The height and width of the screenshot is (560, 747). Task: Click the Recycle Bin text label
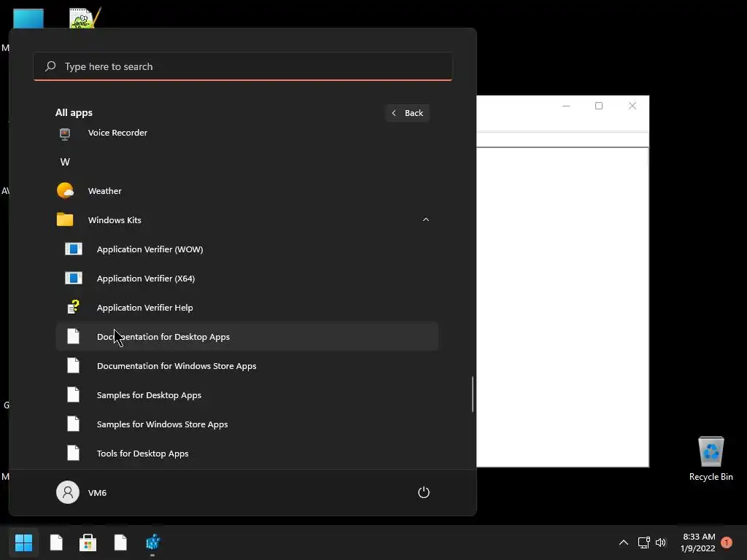(711, 477)
